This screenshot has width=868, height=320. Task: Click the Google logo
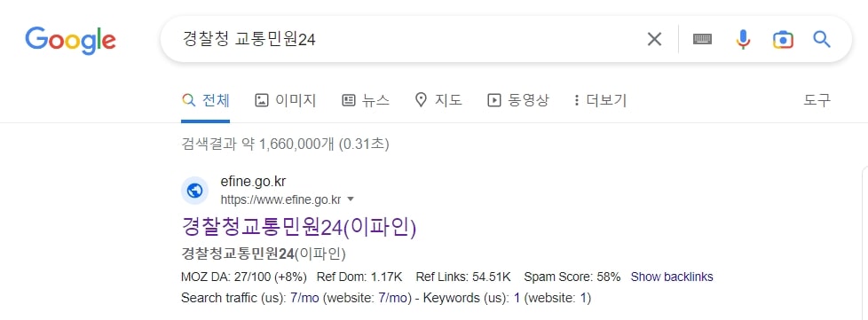[x=70, y=41]
